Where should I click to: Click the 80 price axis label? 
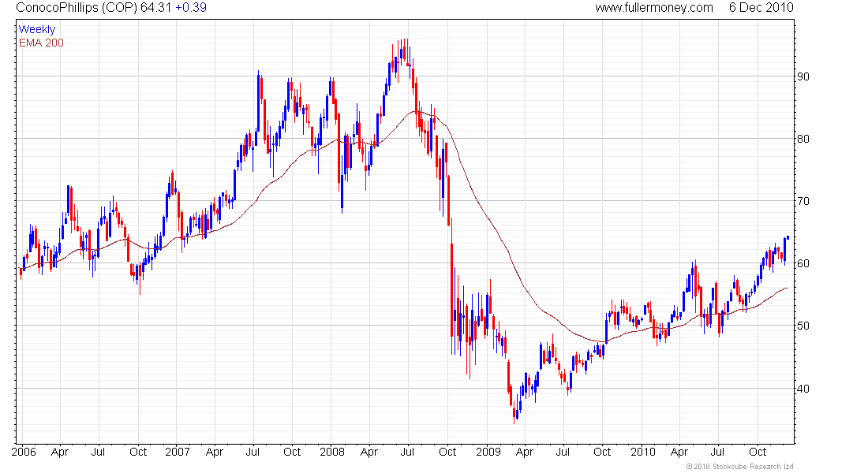point(803,139)
